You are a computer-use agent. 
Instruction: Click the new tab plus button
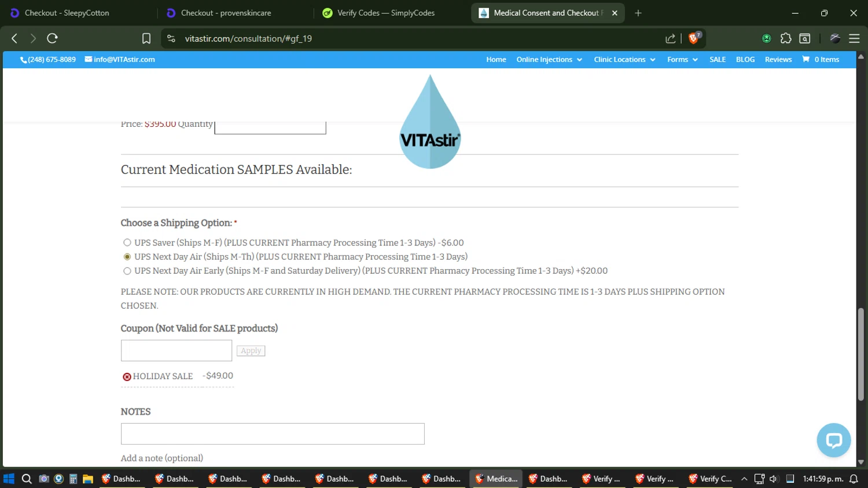pyautogui.click(x=638, y=13)
